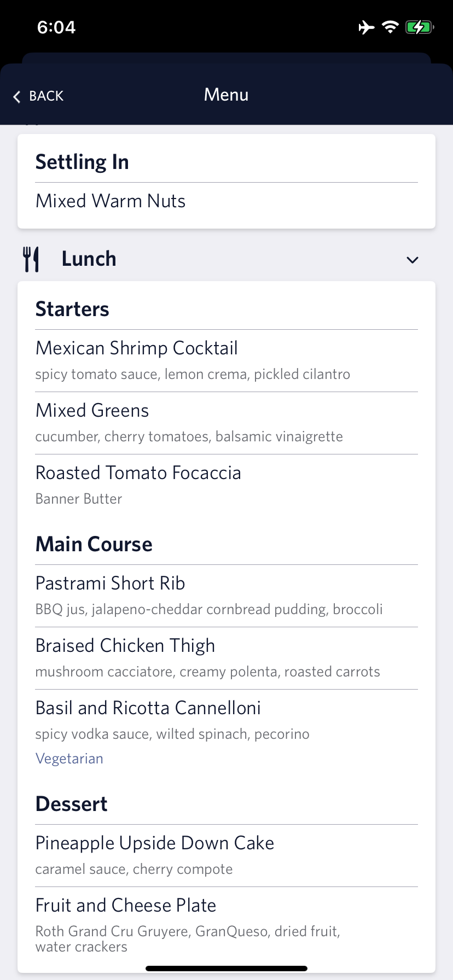
Task: Click the back chevron arrow icon
Action: point(16,96)
